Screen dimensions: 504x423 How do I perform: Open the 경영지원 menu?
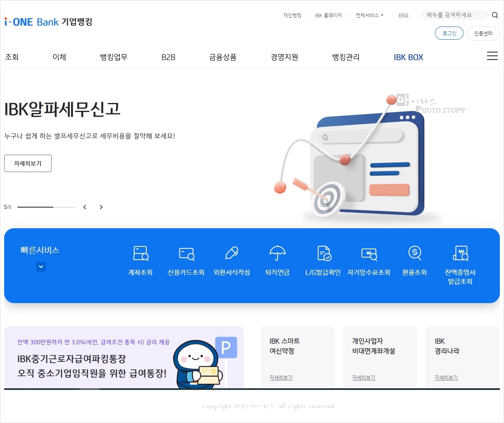tap(284, 57)
